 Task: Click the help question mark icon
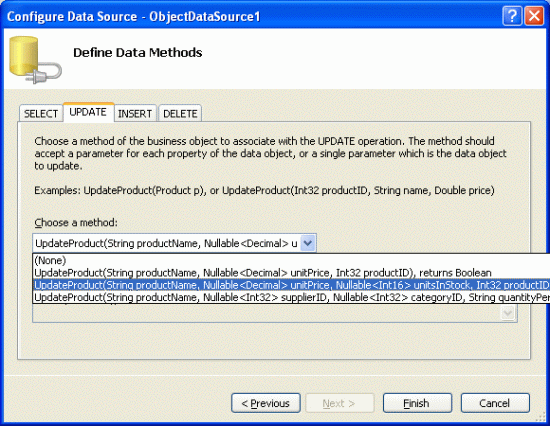[x=512, y=16]
